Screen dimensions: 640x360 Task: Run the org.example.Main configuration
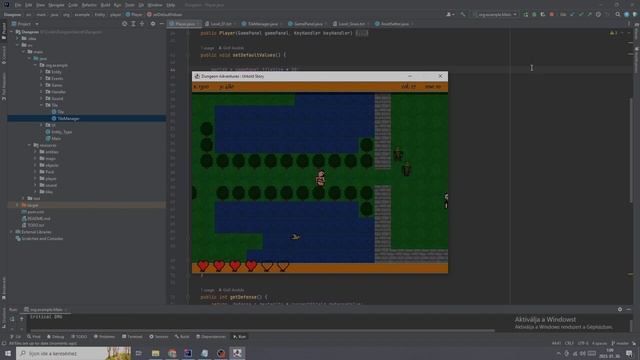pos(525,14)
